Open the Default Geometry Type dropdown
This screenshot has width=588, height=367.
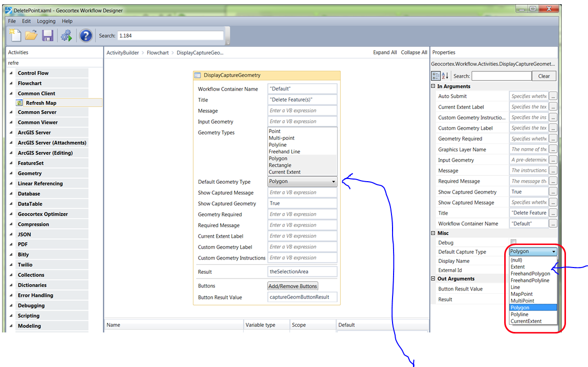(302, 181)
